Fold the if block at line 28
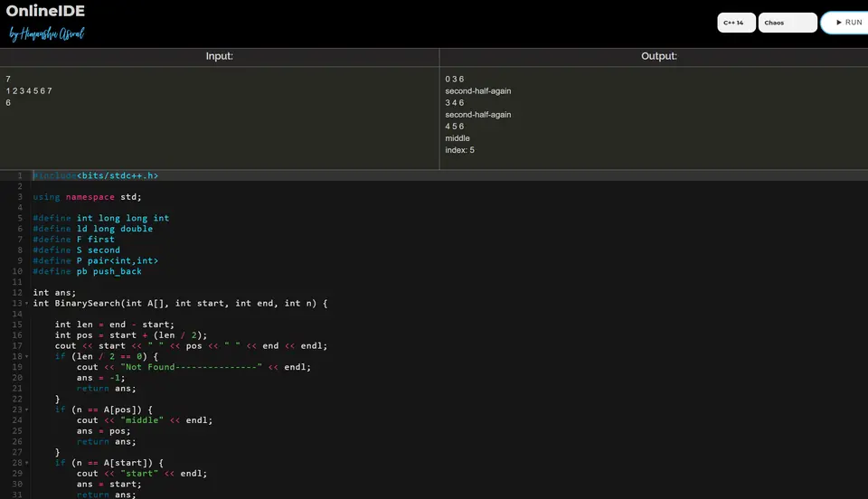Screen dimensions: 868x499 pos(26,463)
